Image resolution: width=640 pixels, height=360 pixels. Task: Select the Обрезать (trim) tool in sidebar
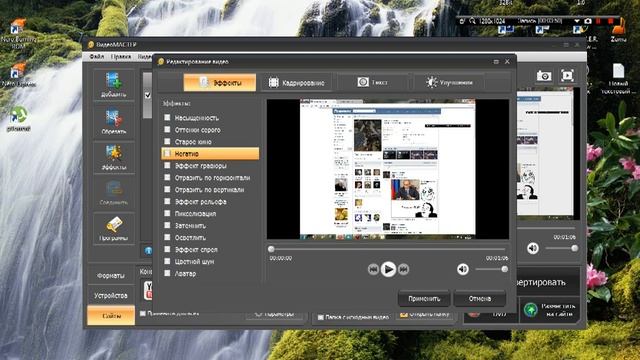point(113,121)
